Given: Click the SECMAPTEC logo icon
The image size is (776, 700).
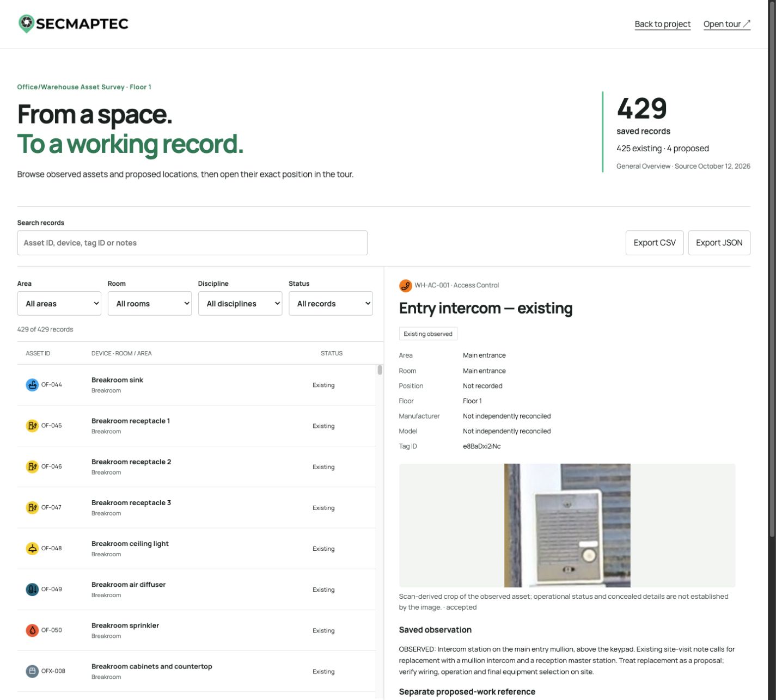Looking at the screenshot, I should pyautogui.click(x=26, y=23).
